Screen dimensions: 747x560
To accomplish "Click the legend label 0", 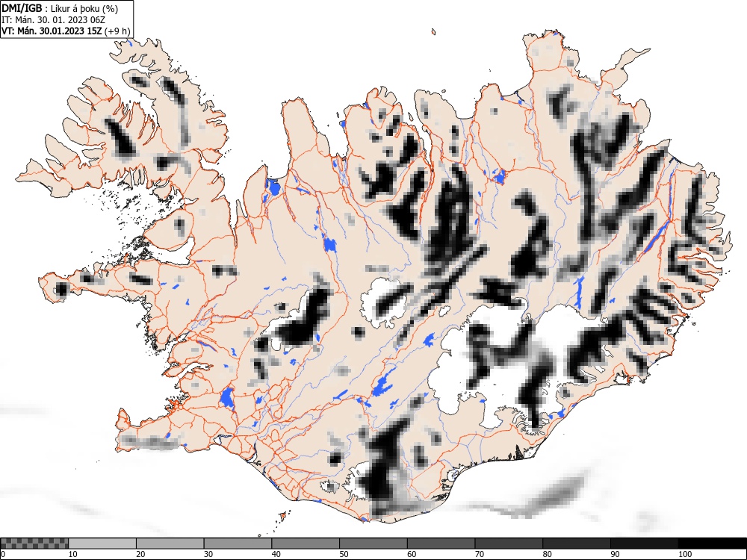I will (3, 554).
